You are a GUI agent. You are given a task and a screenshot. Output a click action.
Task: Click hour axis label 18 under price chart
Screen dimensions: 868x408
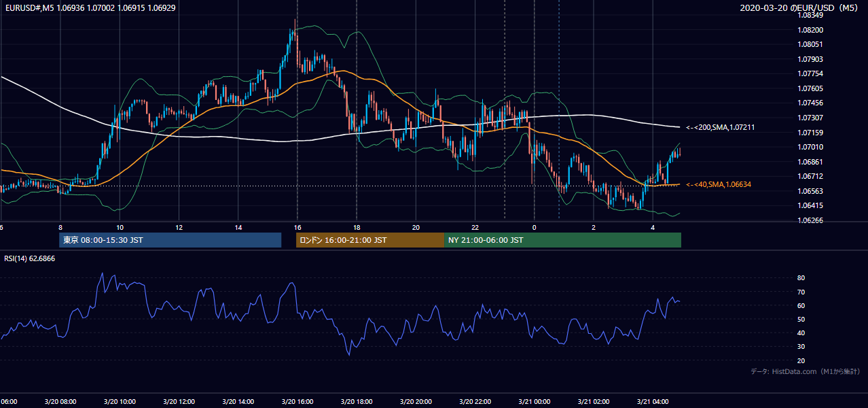(357, 227)
